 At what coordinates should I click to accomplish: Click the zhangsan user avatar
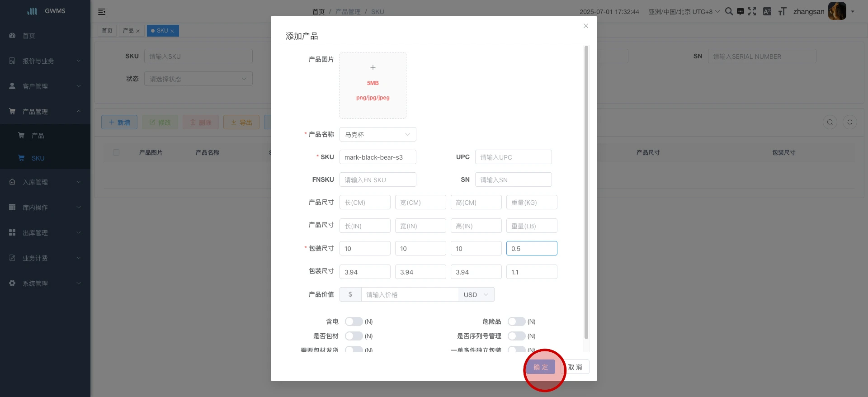837,11
